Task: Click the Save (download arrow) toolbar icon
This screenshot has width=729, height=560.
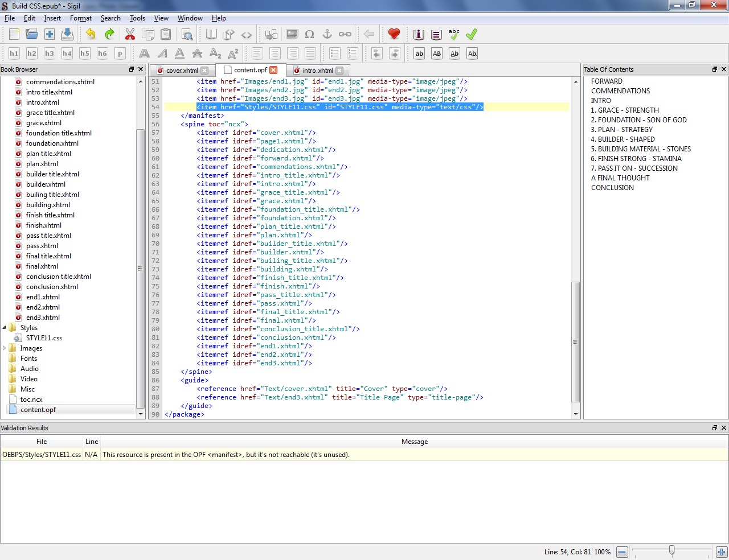Action: 67,34
